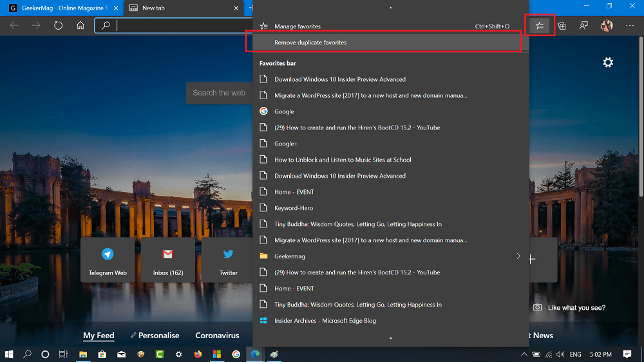Open Task View in taskbar
Image resolution: width=644 pixels, height=362 pixels.
(63, 354)
